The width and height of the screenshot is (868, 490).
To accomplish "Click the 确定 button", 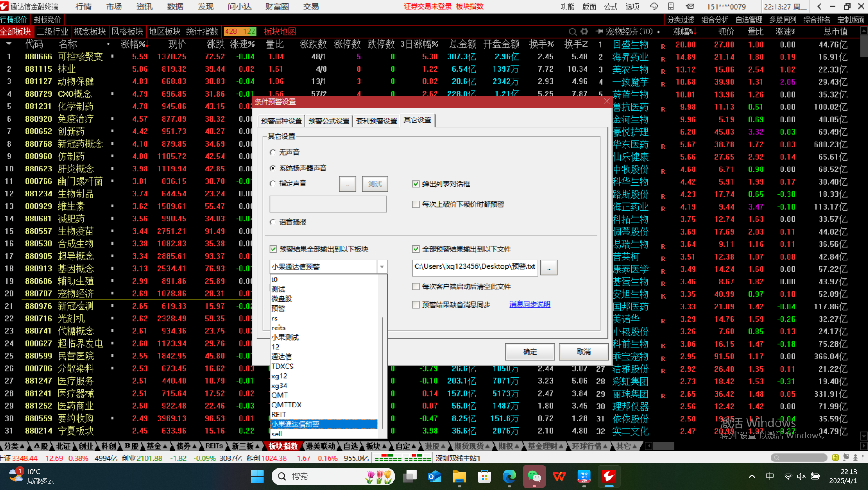I will pyautogui.click(x=530, y=352).
